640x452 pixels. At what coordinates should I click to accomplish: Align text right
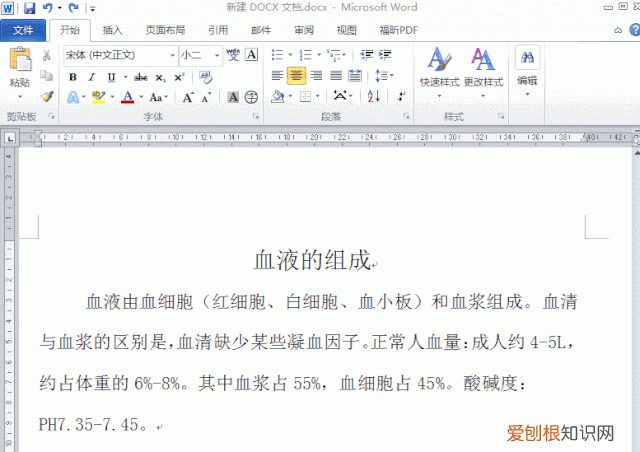pyautogui.click(x=316, y=76)
